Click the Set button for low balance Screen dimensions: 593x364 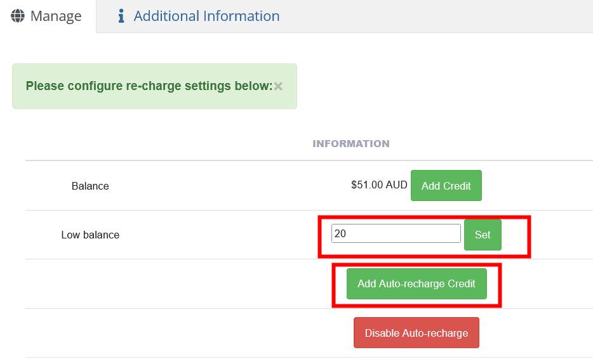point(483,235)
